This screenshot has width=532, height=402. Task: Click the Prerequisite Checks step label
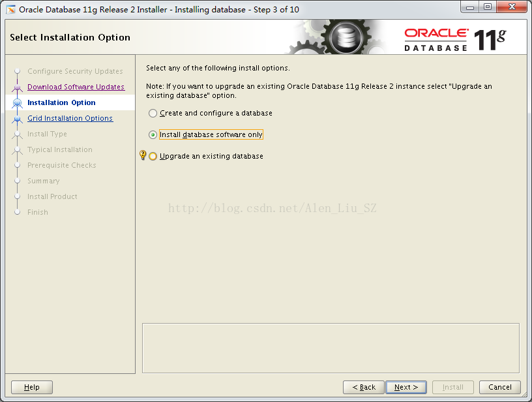[62, 165]
